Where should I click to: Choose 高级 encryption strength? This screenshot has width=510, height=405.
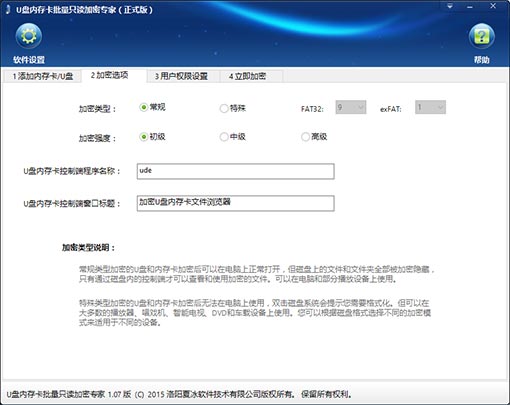click(x=305, y=137)
